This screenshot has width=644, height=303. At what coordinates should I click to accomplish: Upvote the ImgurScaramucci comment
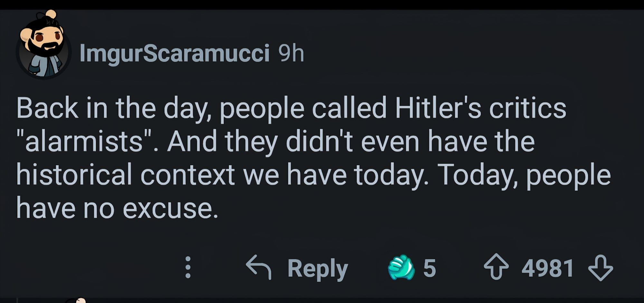click(496, 267)
